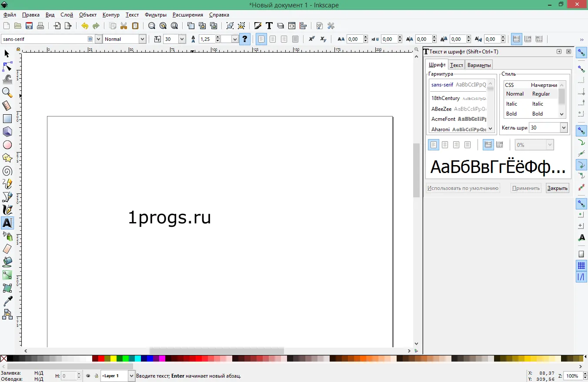Viewport: 588px width, 382px height.
Task: Toggle superscript in text toolbar
Action: coord(311,39)
